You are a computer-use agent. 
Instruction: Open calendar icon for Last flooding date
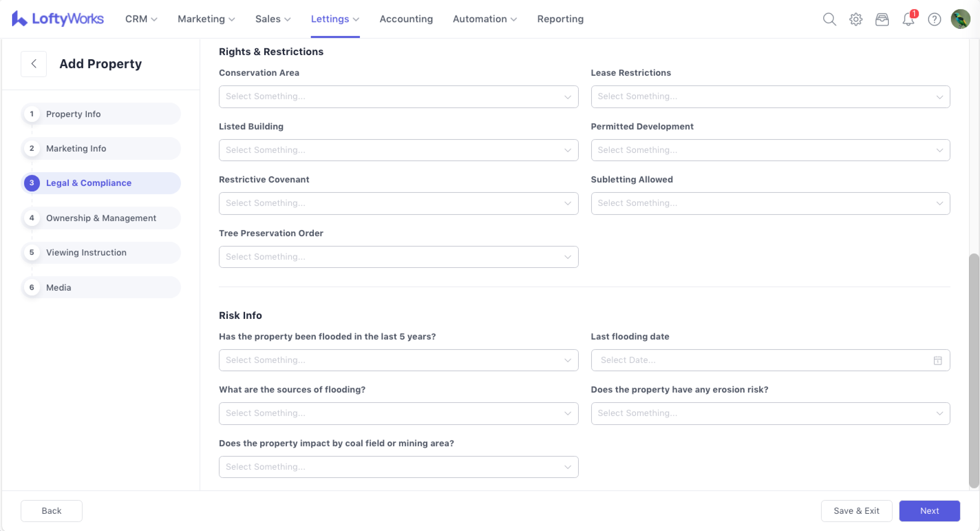click(937, 360)
